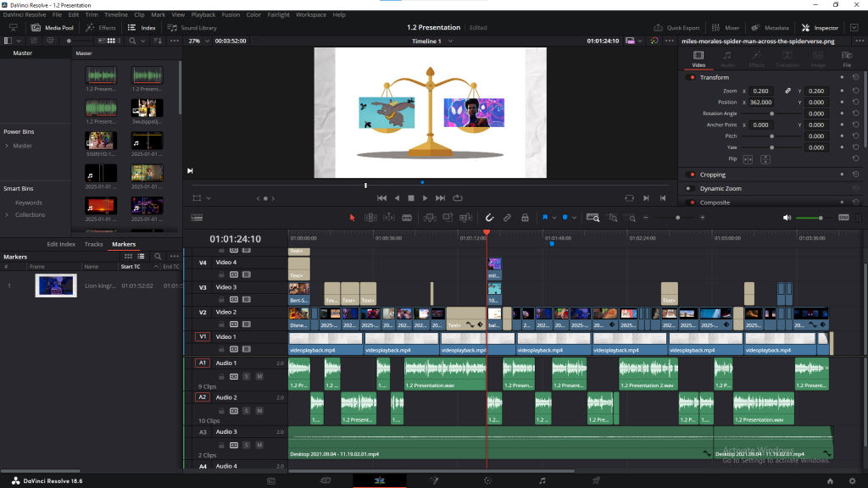Play in reverse in the viewer
Screen dimensions: 868x488
(x=397, y=198)
